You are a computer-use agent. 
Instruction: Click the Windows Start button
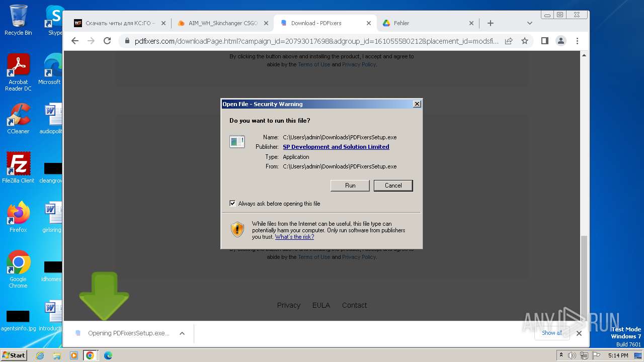(14, 355)
